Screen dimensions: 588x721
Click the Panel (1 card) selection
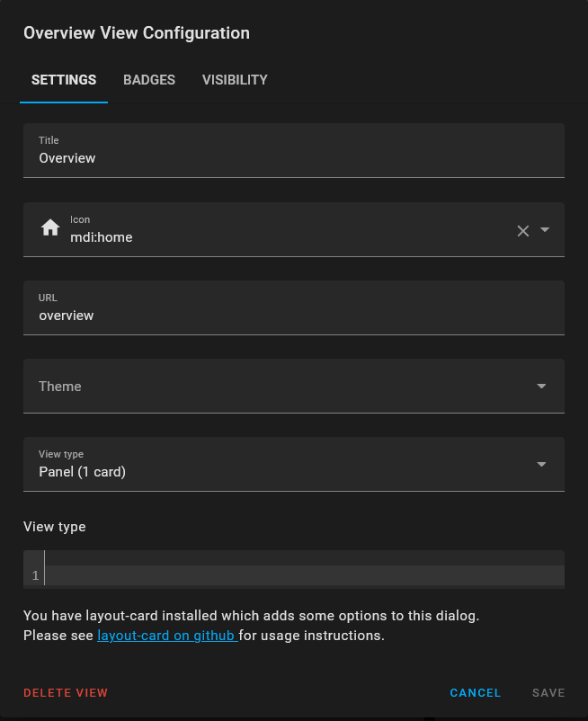pos(83,471)
